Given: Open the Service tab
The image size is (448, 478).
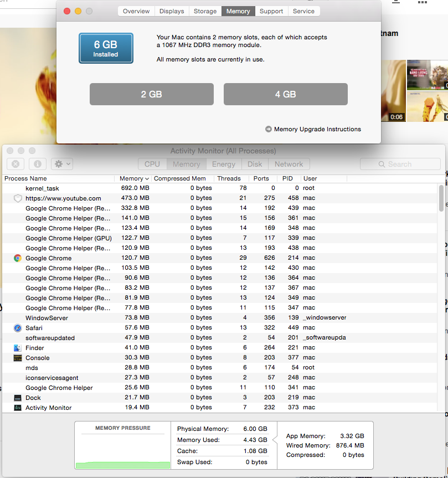Looking at the screenshot, I should pyautogui.click(x=303, y=11).
